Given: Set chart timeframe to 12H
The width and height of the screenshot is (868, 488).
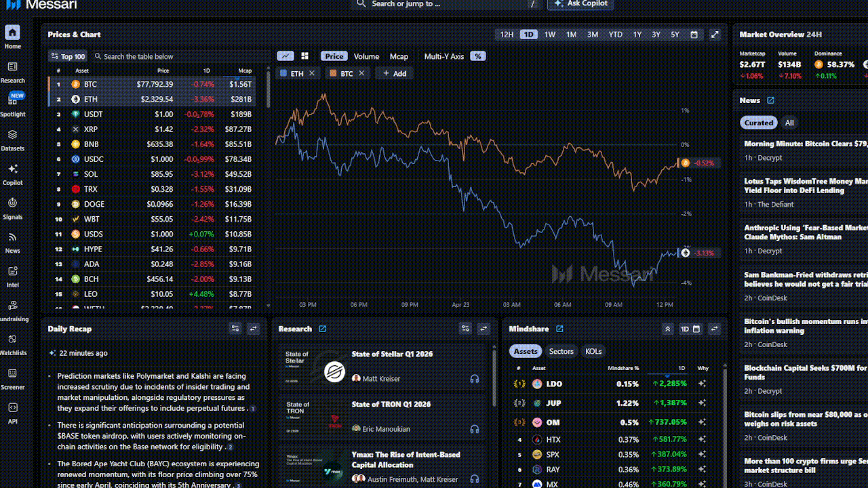Looking at the screenshot, I should click(x=507, y=35).
